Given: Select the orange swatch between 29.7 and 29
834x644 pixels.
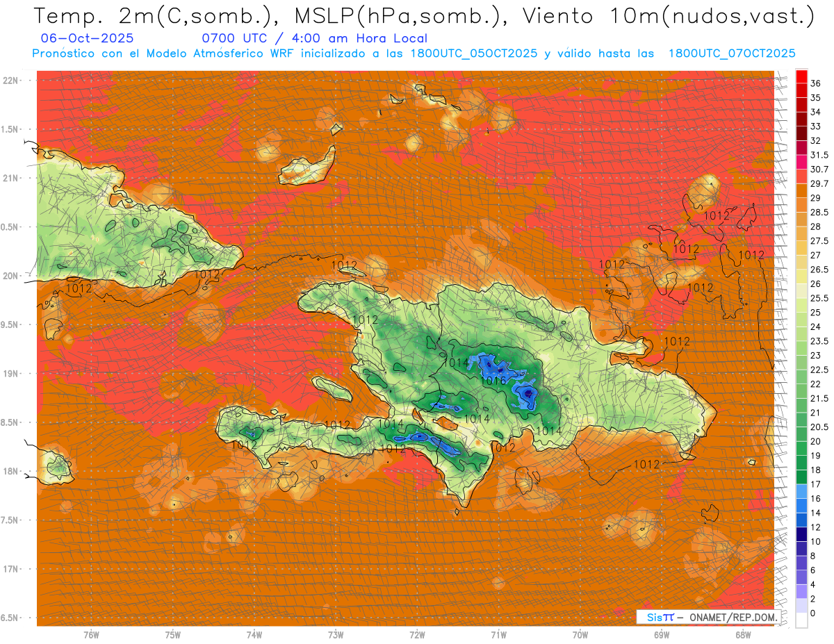Looking at the screenshot, I should [801, 191].
